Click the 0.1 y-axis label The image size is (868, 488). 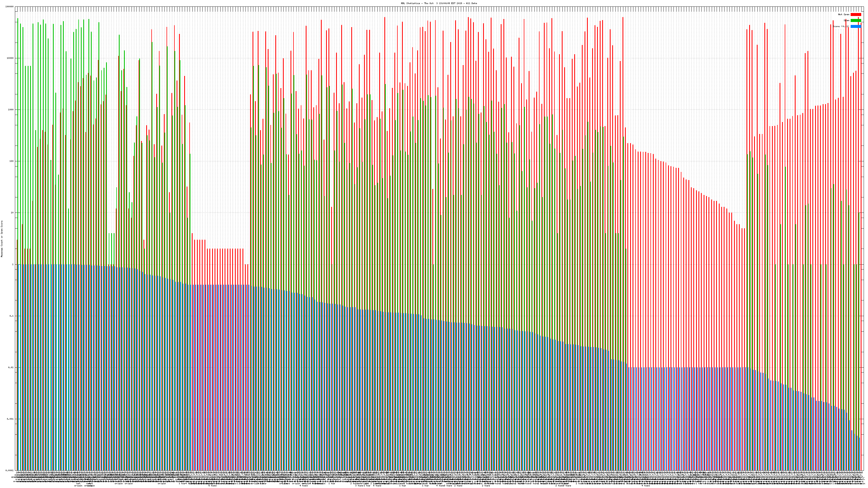12,316
